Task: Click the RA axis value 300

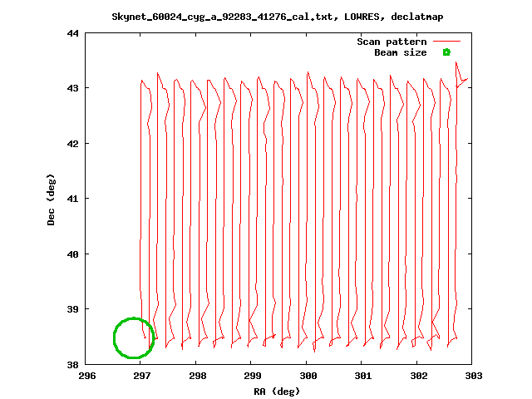Action: point(308,376)
